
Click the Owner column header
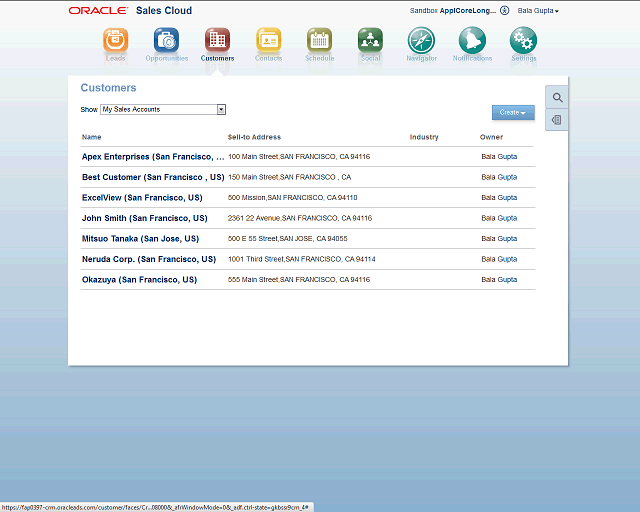(x=491, y=137)
